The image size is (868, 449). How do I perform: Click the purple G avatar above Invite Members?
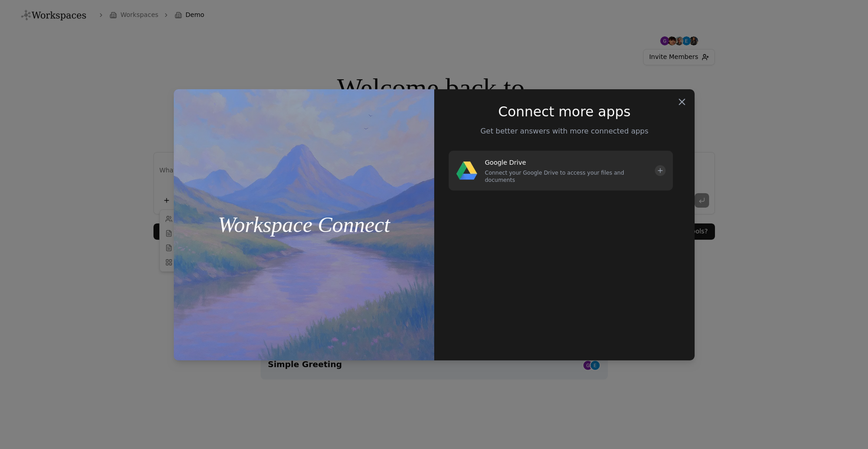tap(664, 41)
